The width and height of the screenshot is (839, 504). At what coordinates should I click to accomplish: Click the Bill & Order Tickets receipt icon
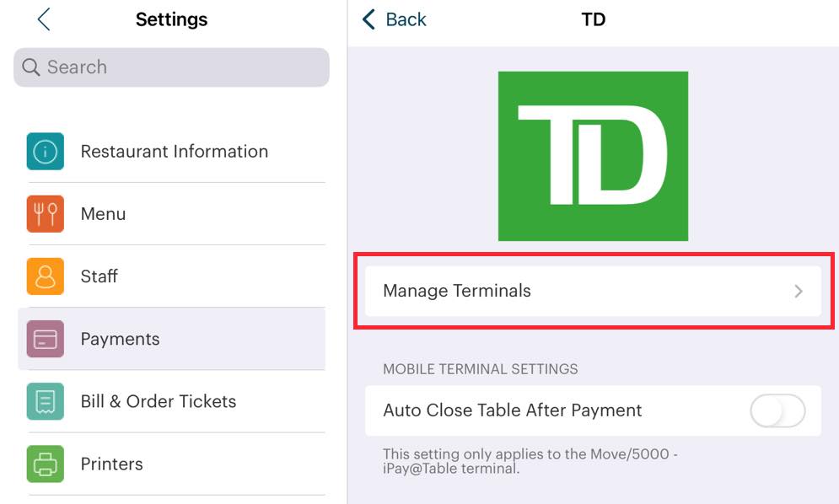pyautogui.click(x=45, y=401)
